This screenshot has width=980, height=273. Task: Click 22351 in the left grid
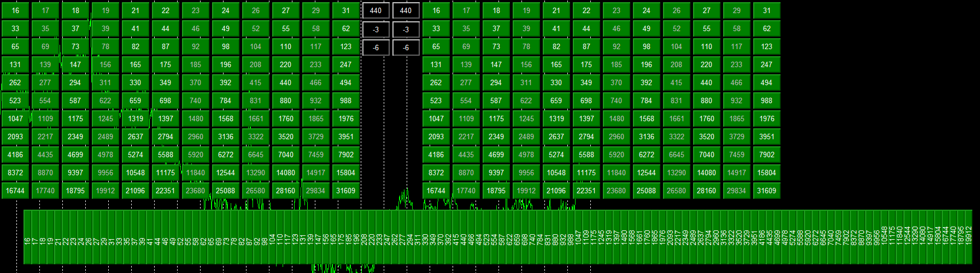coord(166,191)
